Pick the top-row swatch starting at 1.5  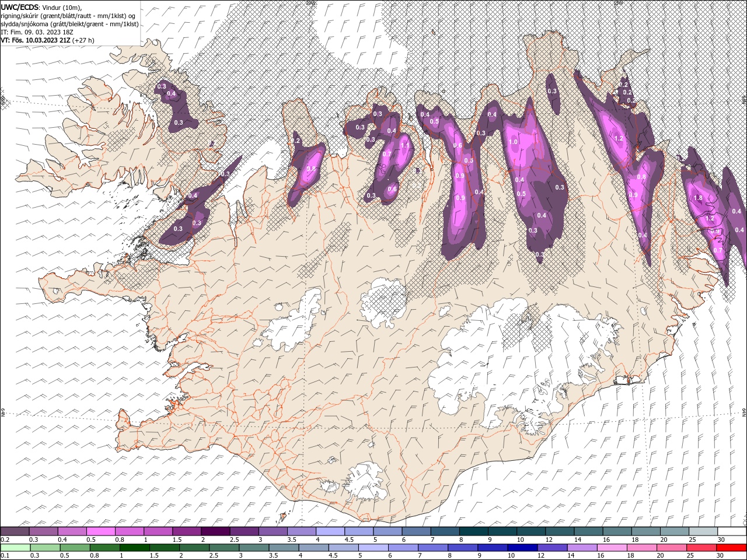coord(187,531)
